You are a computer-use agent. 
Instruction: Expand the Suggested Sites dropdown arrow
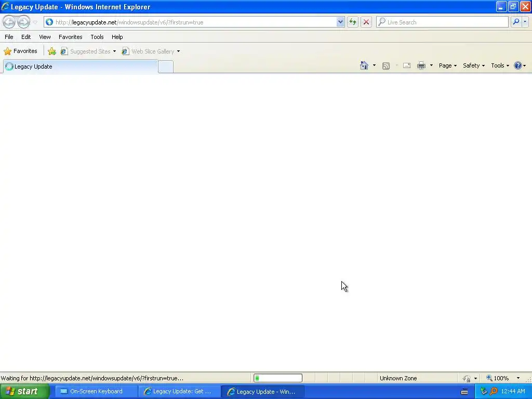tap(115, 51)
